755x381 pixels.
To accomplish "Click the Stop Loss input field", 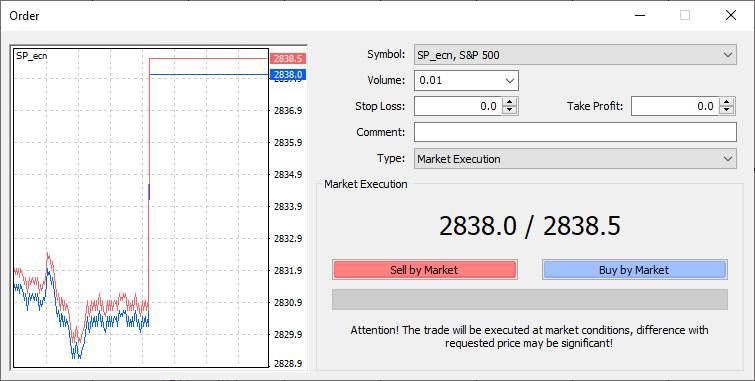I will [457, 106].
